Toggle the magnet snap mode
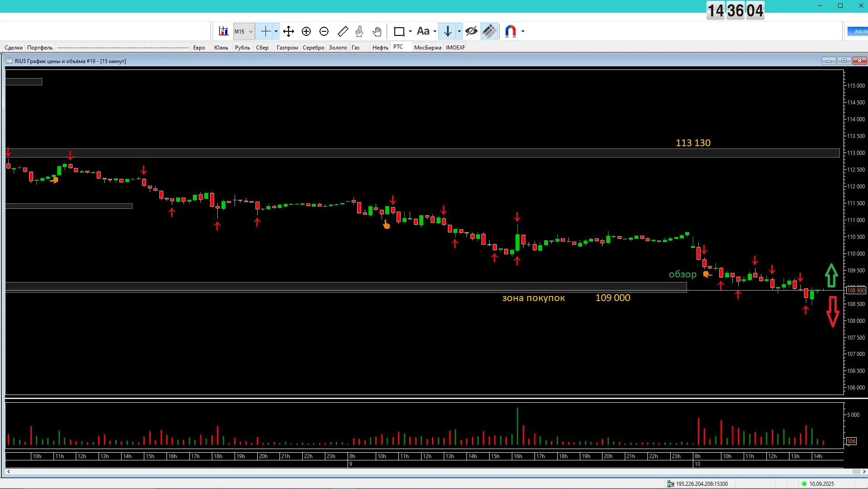The width and height of the screenshot is (868, 489). click(510, 31)
